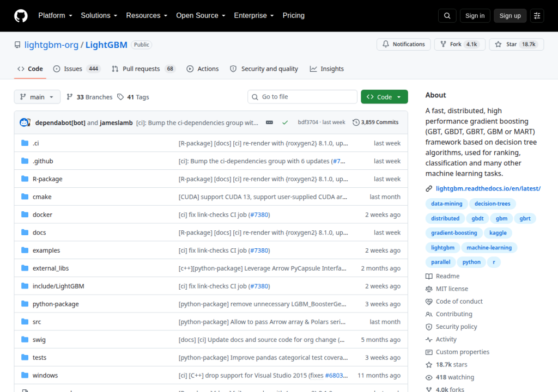This screenshot has width=558, height=392.
Task: Click the cmake folder icon
Action: [x=25, y=197]
